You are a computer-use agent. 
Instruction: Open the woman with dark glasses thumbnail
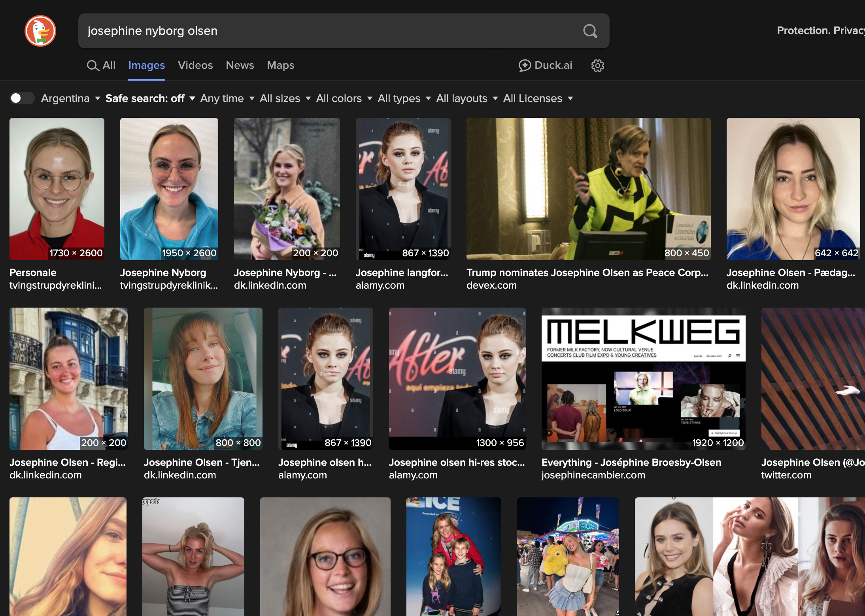pyautogui.click(x=325, y=557)
